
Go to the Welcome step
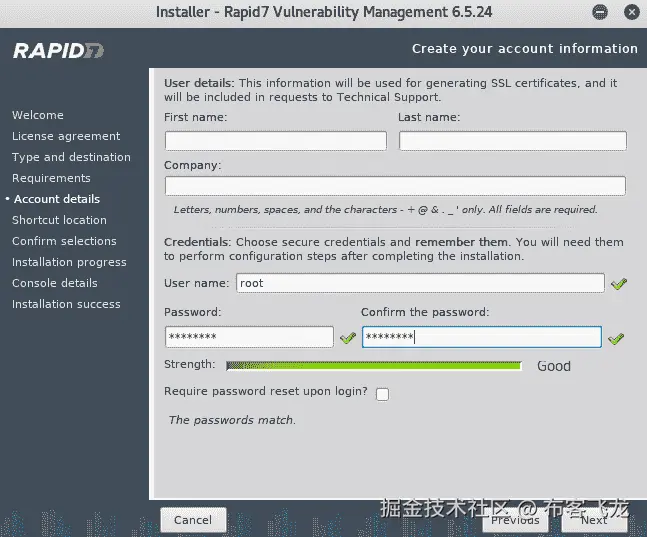point(38,115)
